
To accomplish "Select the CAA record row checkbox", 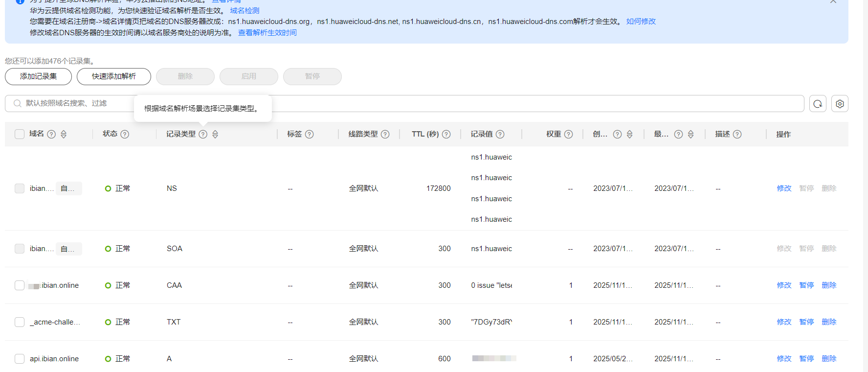I will tap(20, 285).
